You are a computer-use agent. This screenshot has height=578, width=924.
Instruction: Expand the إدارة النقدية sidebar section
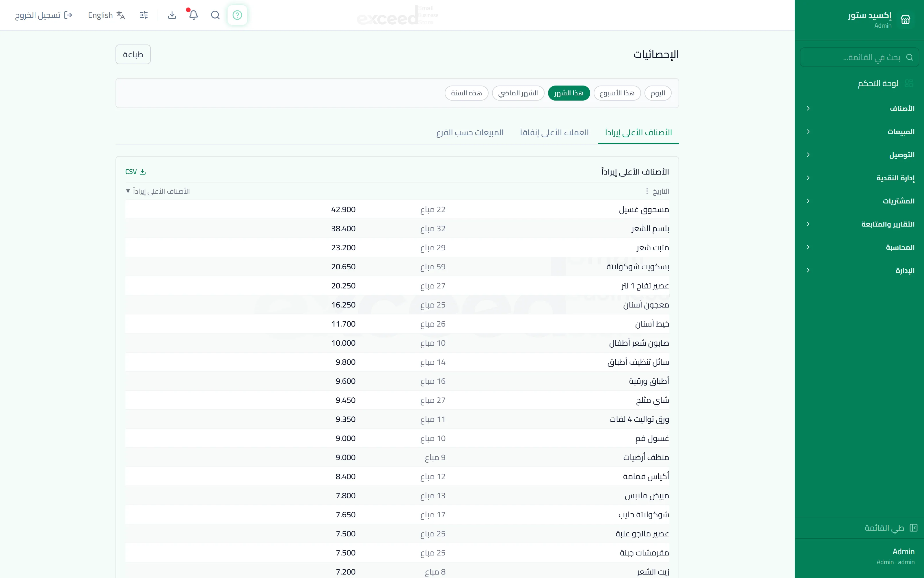(x=859, y=178)
